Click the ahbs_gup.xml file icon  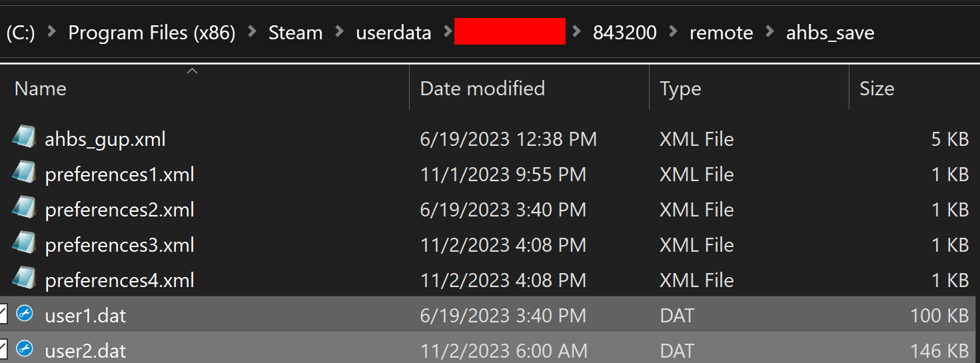[24, 139]
